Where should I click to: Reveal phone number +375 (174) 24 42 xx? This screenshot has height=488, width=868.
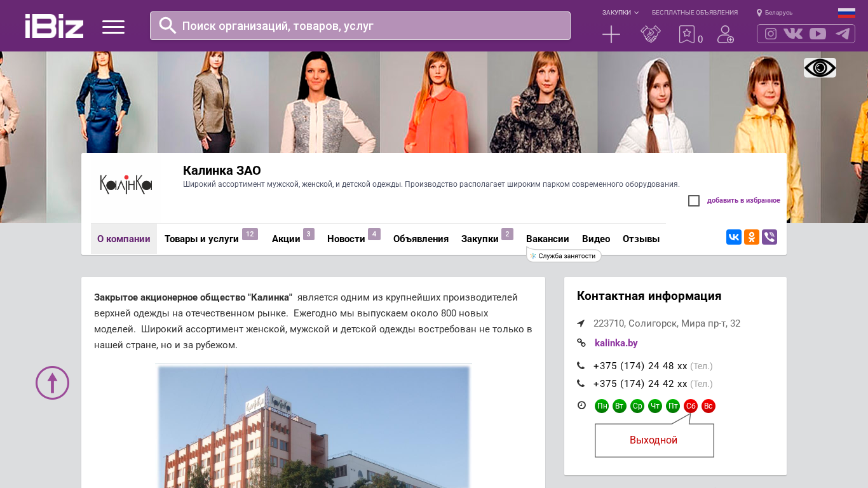tap(641, 384)
